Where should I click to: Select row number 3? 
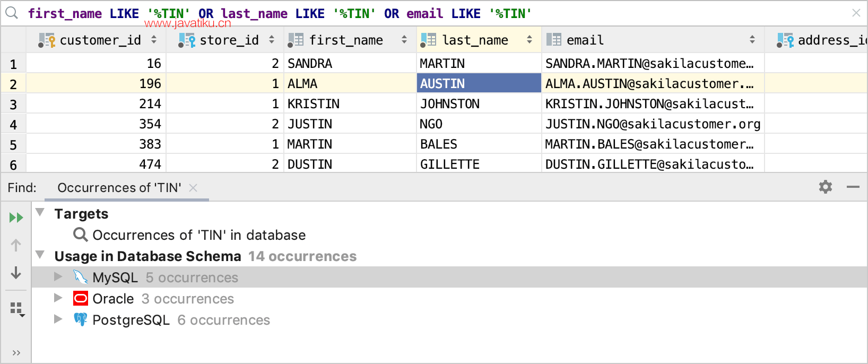pyautogui.click(x=13, y=105)
